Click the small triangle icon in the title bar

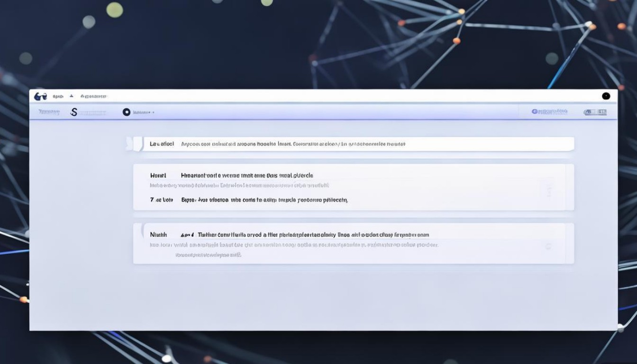point(72,96)
